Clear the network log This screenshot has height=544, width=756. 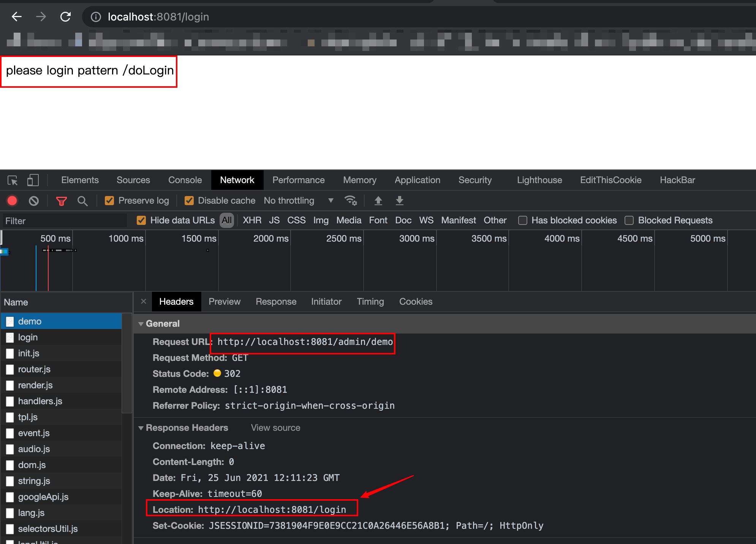tap(34, 201)
